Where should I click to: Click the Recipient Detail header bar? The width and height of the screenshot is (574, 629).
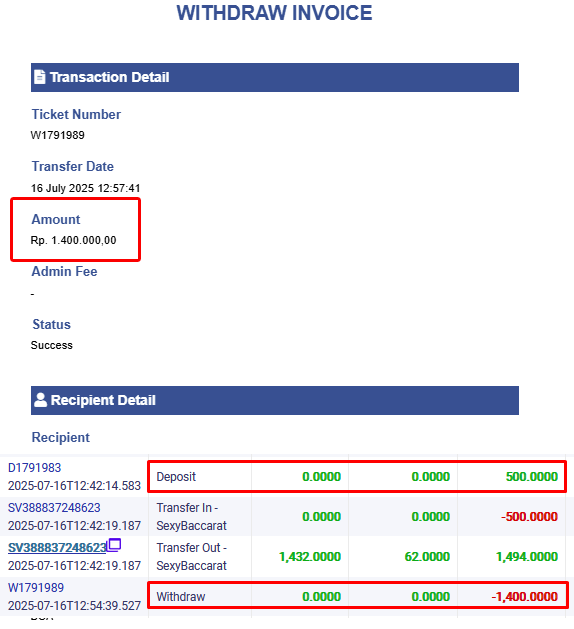click(x=275, y=400)
